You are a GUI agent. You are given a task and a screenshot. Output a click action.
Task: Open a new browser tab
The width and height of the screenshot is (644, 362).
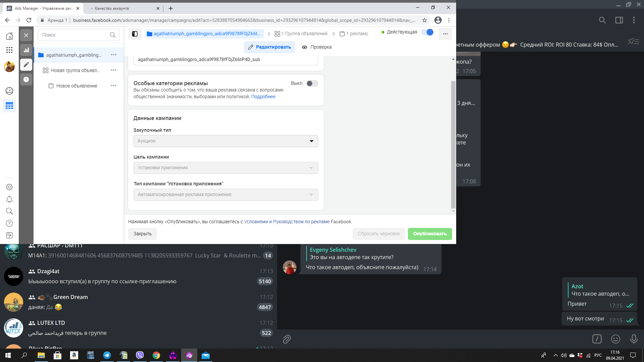click(171, 8)
